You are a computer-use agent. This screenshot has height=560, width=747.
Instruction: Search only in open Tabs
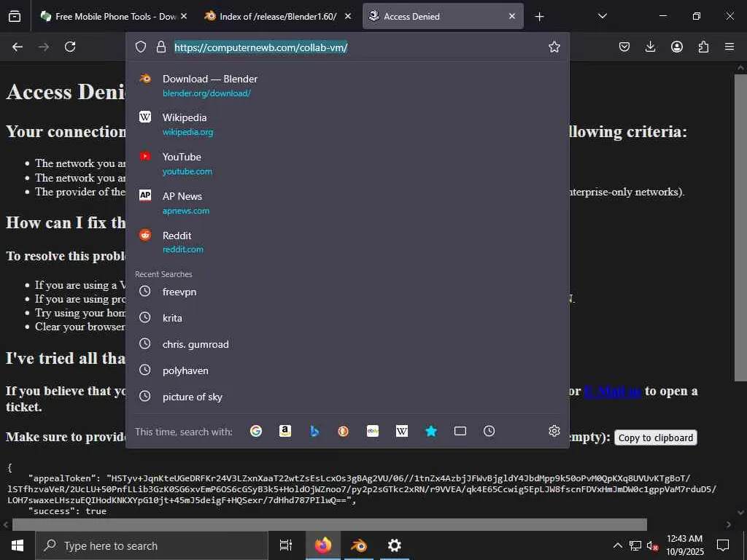point(460,432)
